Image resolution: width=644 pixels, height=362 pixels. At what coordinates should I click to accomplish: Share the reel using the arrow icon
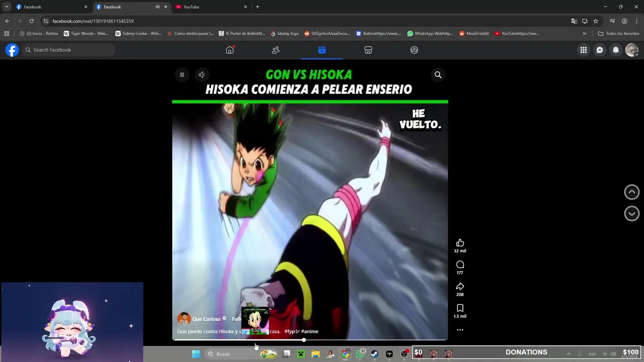[x=460, y=287]
